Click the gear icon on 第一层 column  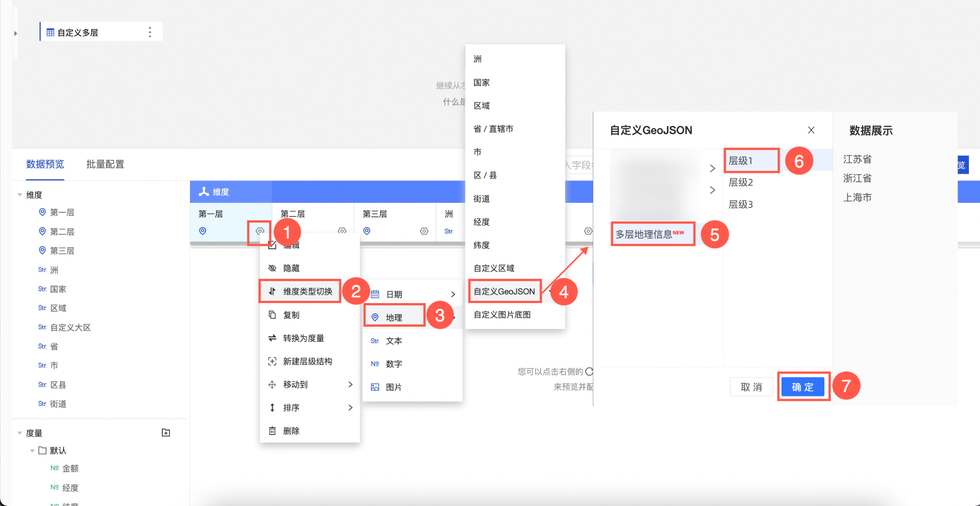260,231
